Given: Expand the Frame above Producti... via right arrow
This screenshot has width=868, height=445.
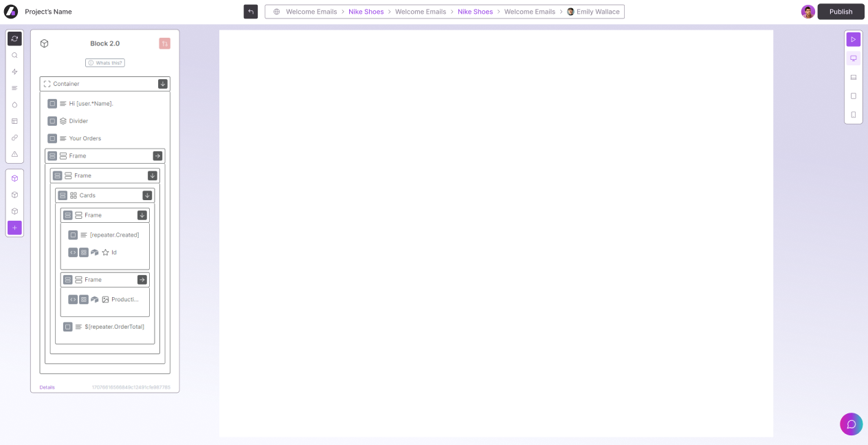Looking at the screenshot, I should coord(142,280).
